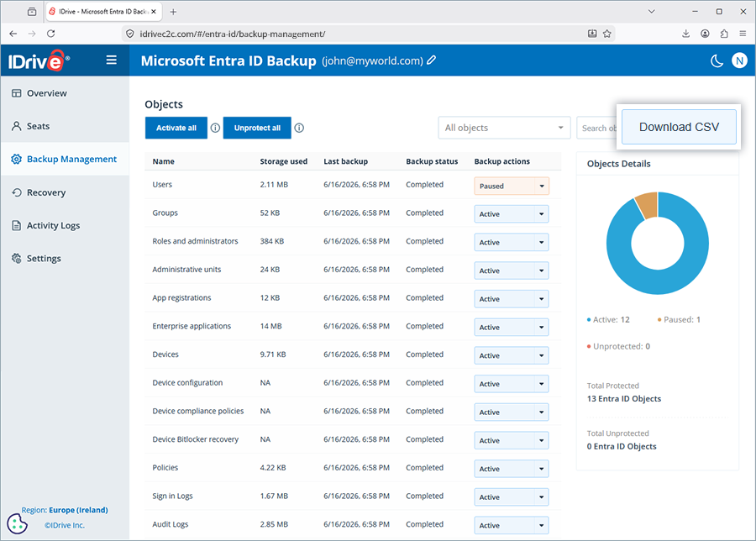The width and height of the screenshot is (756, 541).
Task: Open the browser application menu
Action: 743,34
